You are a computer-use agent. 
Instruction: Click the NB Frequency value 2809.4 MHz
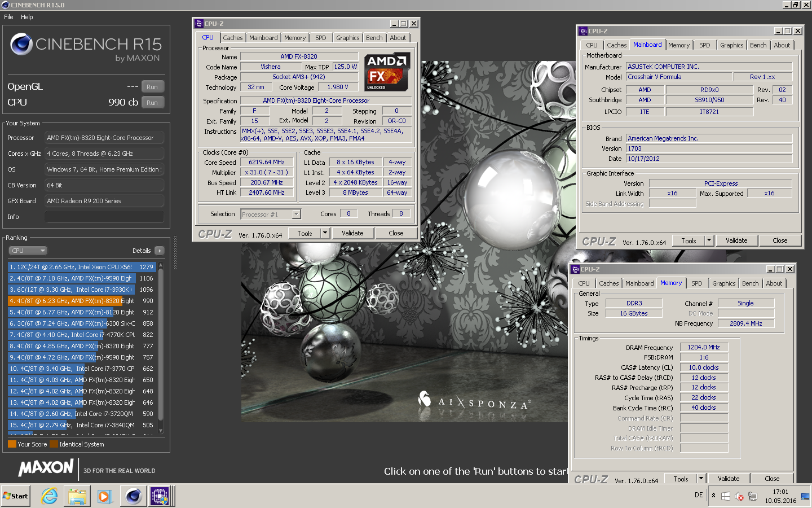[x=745, y=323]
